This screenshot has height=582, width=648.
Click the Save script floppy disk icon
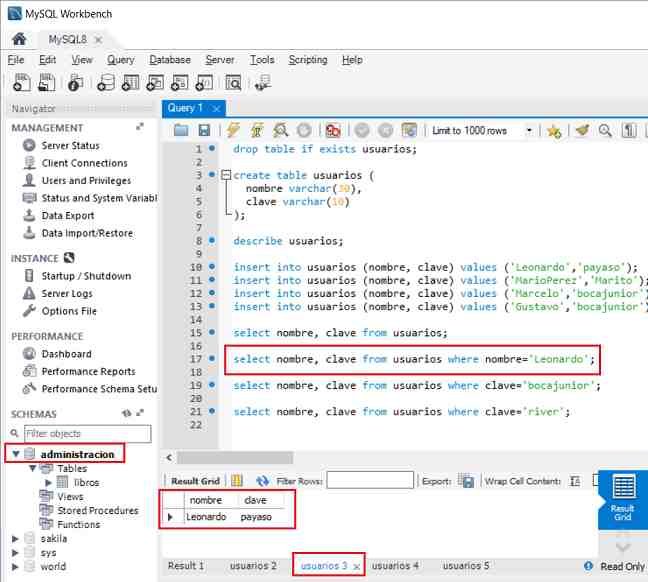pyautogui.click(x=204, y=131)
